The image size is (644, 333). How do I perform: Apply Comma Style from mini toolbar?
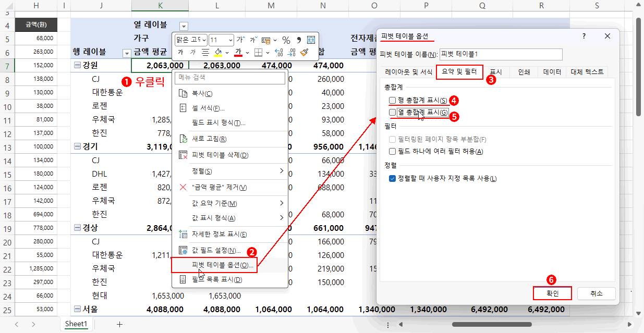[299, 40]
